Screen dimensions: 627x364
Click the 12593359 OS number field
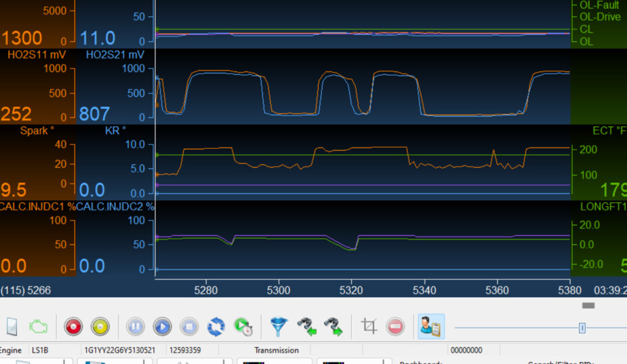(x=185, y=351)
